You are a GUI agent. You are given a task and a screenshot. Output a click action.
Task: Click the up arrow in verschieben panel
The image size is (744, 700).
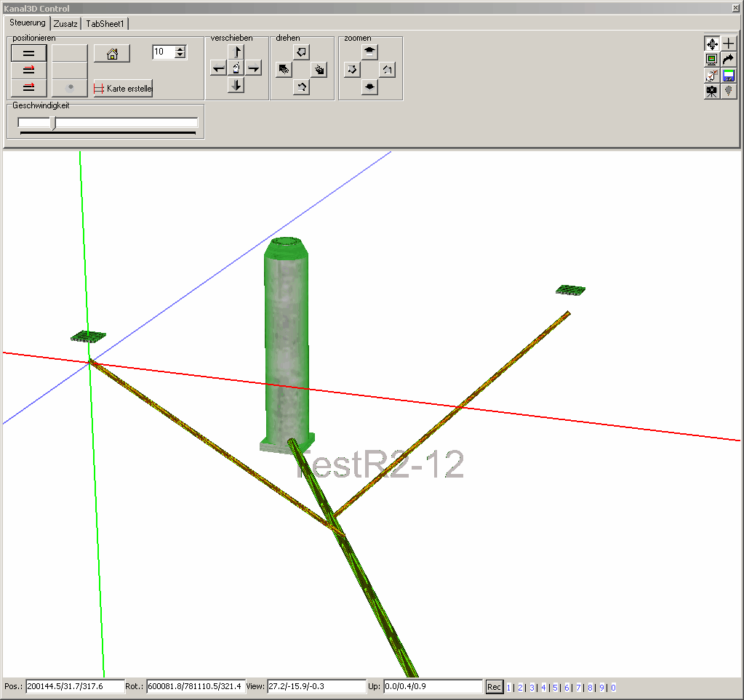coord(236,51)
